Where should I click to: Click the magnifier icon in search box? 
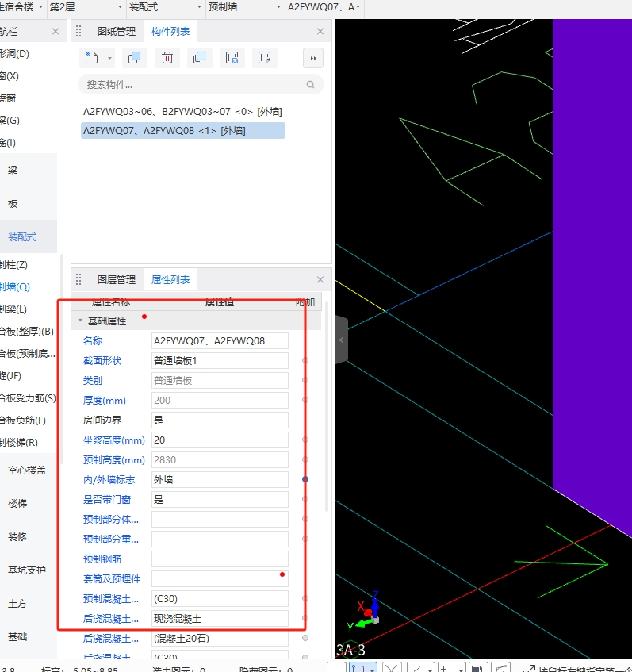click(x=310, y=85)
